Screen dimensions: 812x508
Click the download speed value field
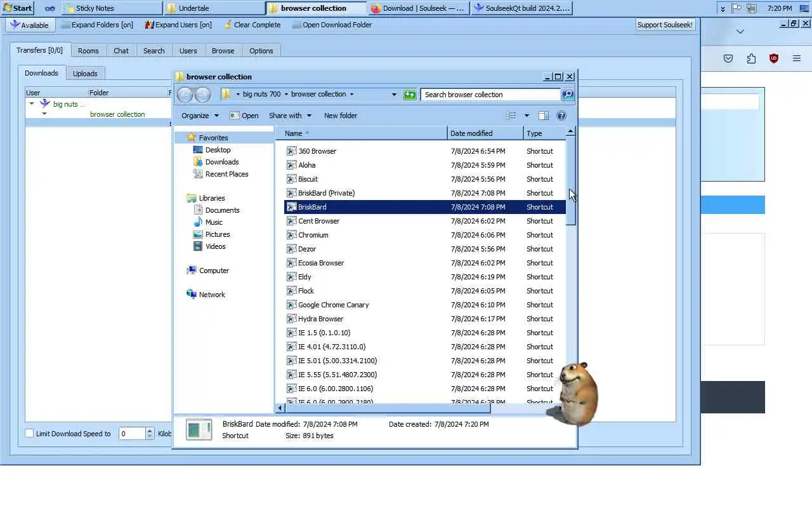(133, 433)
